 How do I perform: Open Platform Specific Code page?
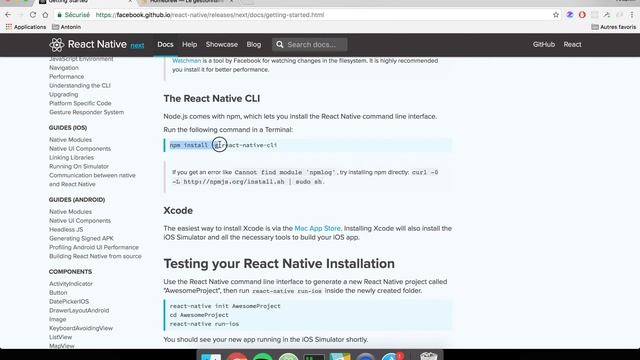pyautogui.click(x=80, y=104)
